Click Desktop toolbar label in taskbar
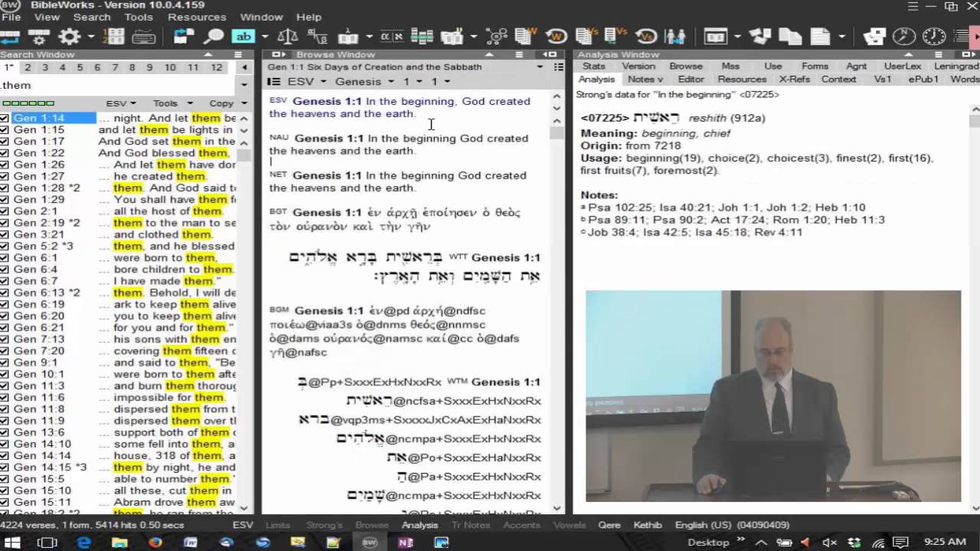Screen dimensions: 980x551 click(x=708, y=542)
